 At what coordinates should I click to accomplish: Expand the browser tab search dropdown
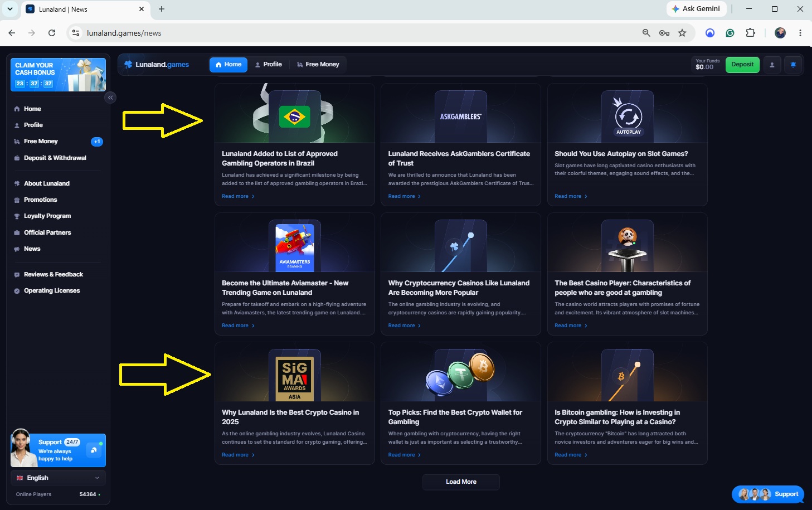pyautogui.click(x=10, y=9)
